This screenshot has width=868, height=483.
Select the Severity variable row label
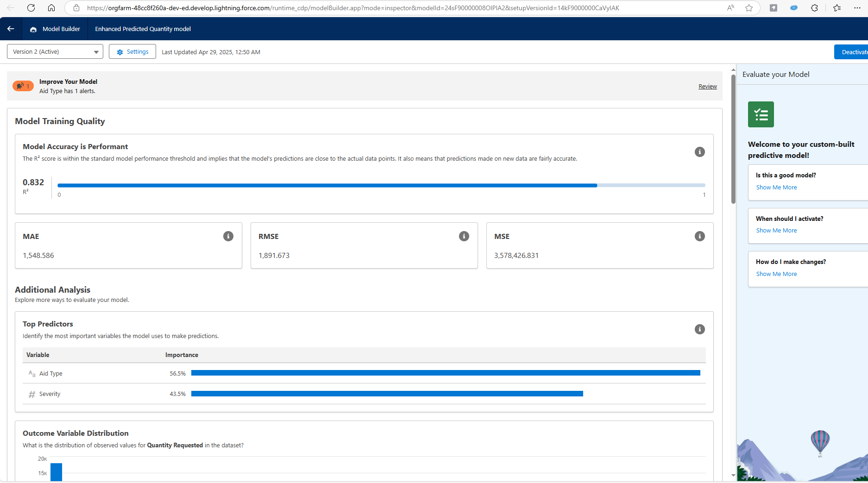(x=50, y=394)
